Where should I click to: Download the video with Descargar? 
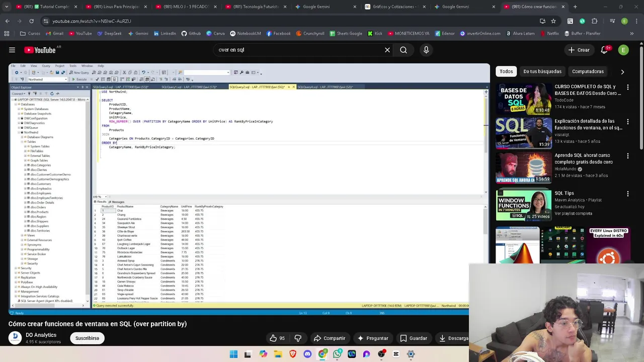click(453, 338)
